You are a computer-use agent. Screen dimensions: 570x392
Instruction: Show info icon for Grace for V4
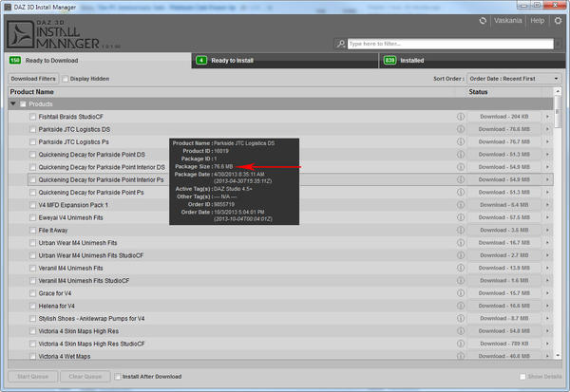pos(461,293)
